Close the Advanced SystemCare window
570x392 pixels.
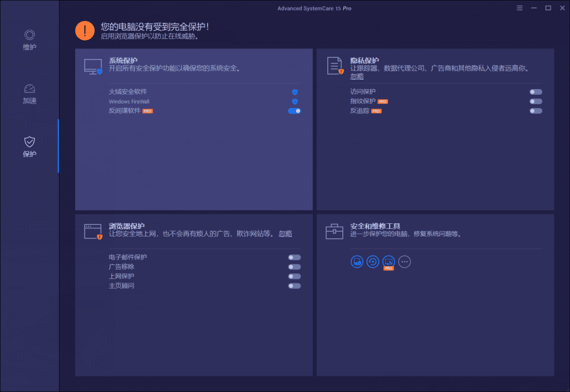click(562, 8)
